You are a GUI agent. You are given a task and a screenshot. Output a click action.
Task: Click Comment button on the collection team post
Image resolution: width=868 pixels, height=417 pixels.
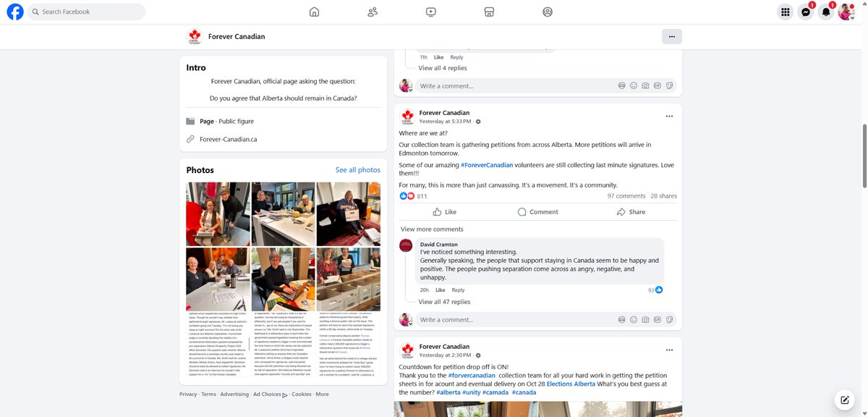(x=538, y=212)
